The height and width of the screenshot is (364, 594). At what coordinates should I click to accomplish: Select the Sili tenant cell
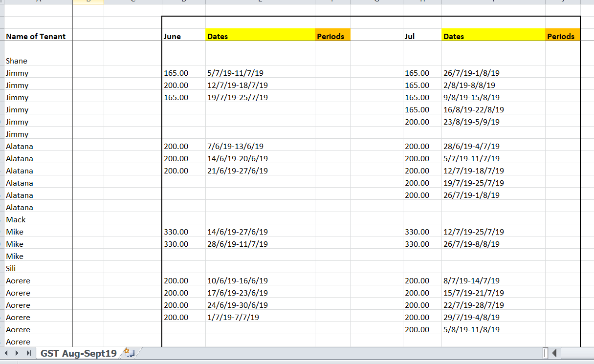(x=38, y=267)
